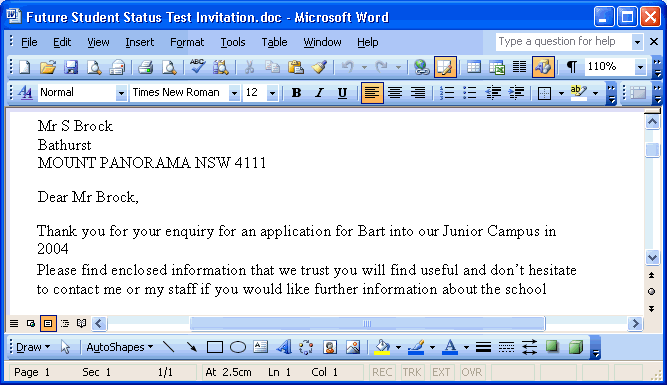Toggle Bold formatting

296,93
